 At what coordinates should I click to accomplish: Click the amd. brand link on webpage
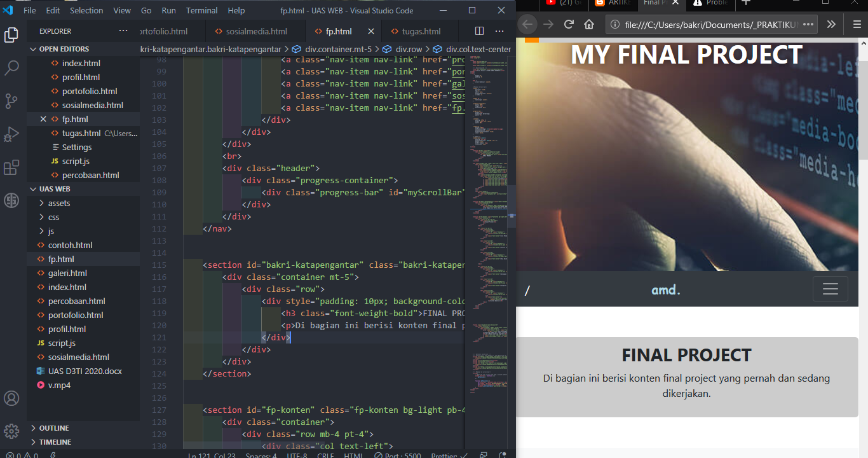(x=665, y=290)
